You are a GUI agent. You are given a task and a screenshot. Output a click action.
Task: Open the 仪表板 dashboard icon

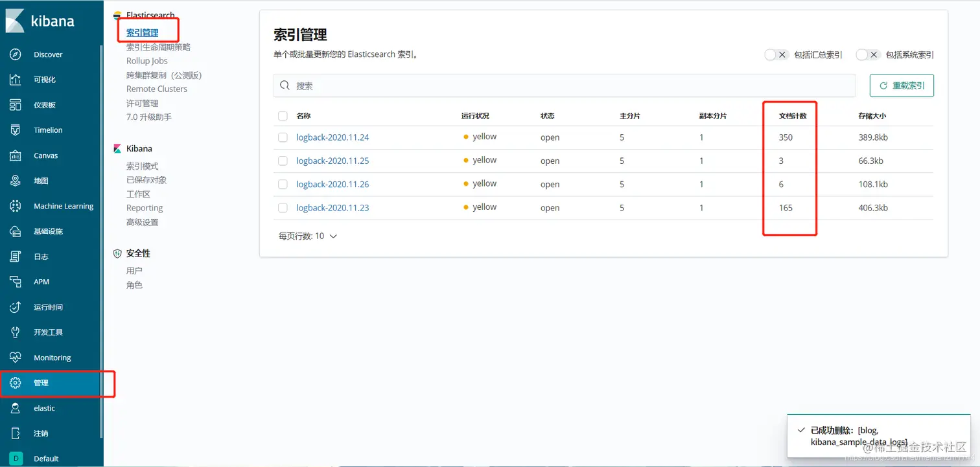click(x=16, y=105)
